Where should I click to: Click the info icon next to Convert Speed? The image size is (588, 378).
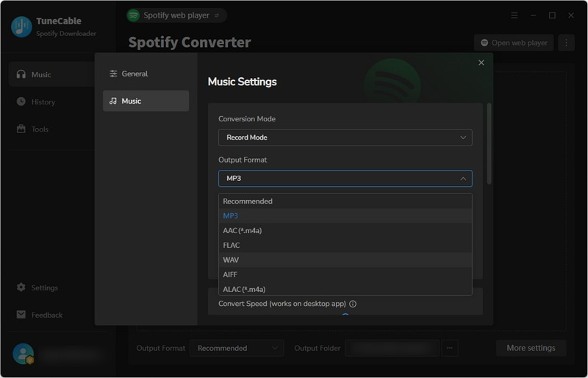(x=353, y=304)
